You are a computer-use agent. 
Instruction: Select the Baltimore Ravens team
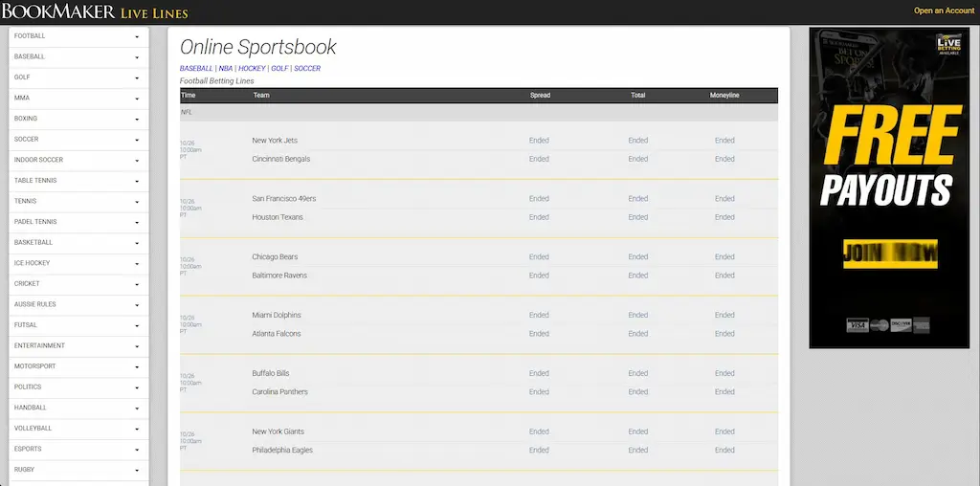pos(279,276)
